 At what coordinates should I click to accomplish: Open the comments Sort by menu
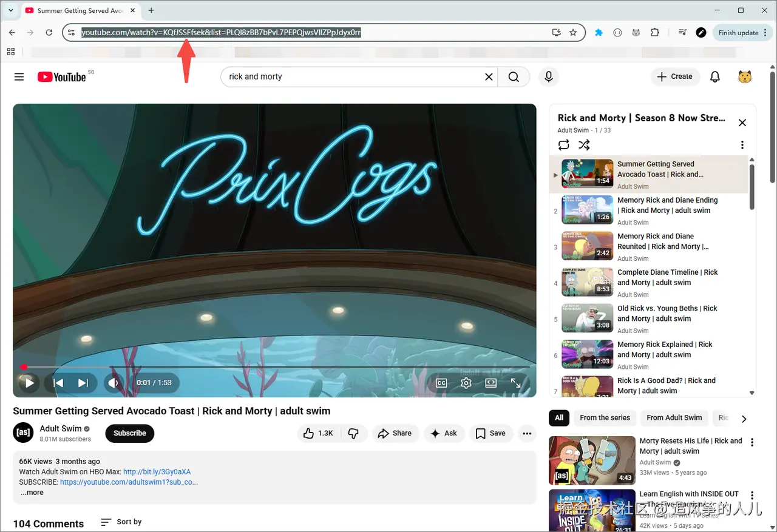[x=121, y=522]
